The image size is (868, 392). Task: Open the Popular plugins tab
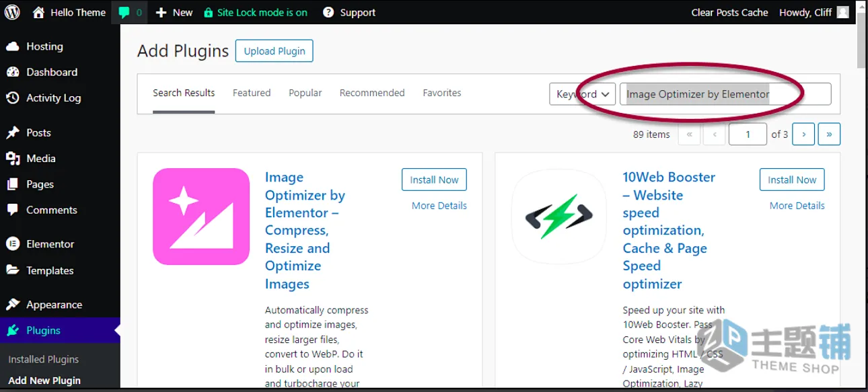click(305, 93)
